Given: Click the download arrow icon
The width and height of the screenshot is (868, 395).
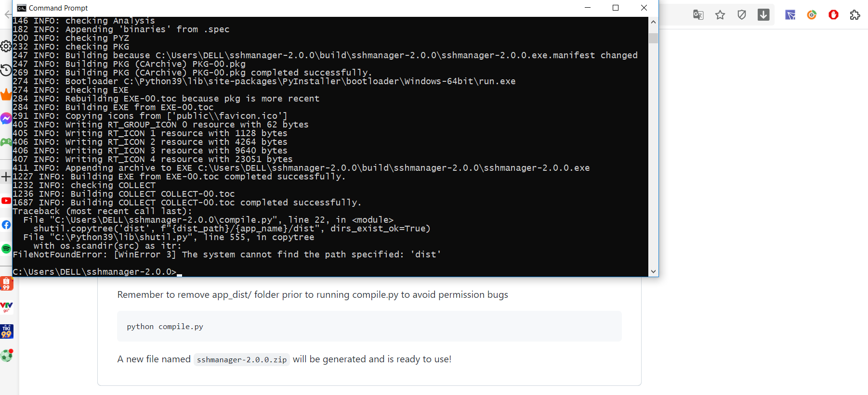Looking at the screenshot, I should pos(763,15).
